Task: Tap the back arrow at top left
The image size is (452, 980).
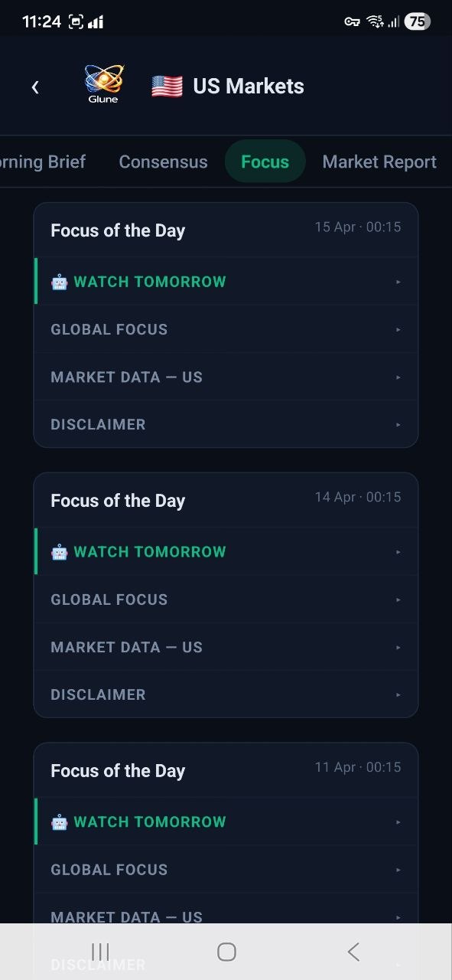Action: 35,87
